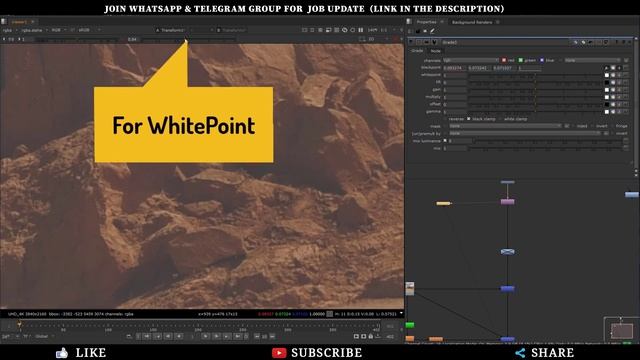640x360 pixels.
Task: Open the channels dropdown in Grade
Action: point(471,60)
